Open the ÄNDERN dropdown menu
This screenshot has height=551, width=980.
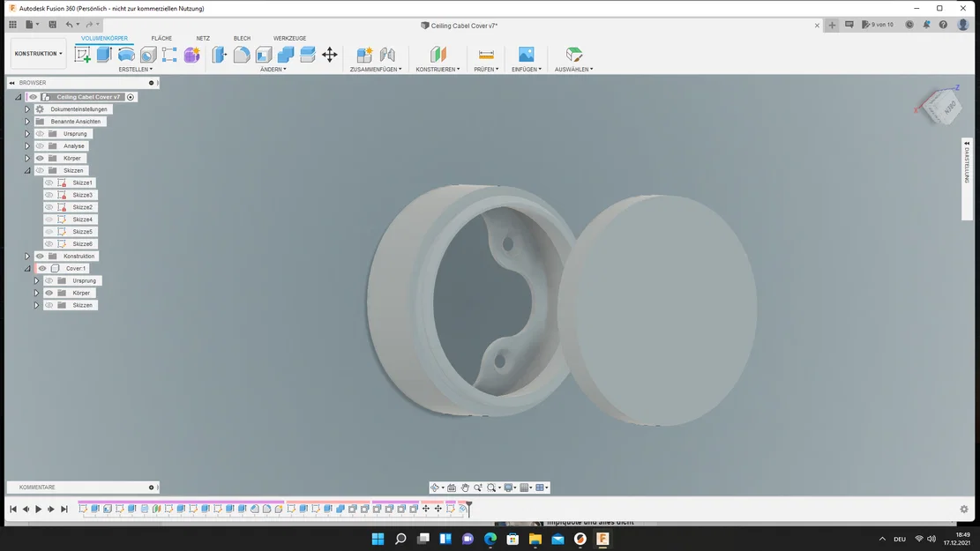pyautogui.click(x=273, y=70)
